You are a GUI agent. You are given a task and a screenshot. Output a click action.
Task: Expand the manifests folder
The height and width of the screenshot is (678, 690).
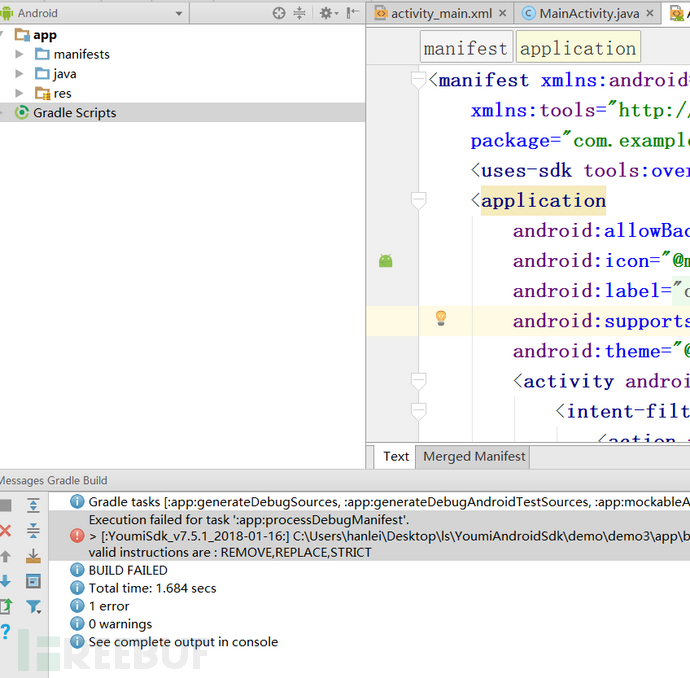pos(19,54)
